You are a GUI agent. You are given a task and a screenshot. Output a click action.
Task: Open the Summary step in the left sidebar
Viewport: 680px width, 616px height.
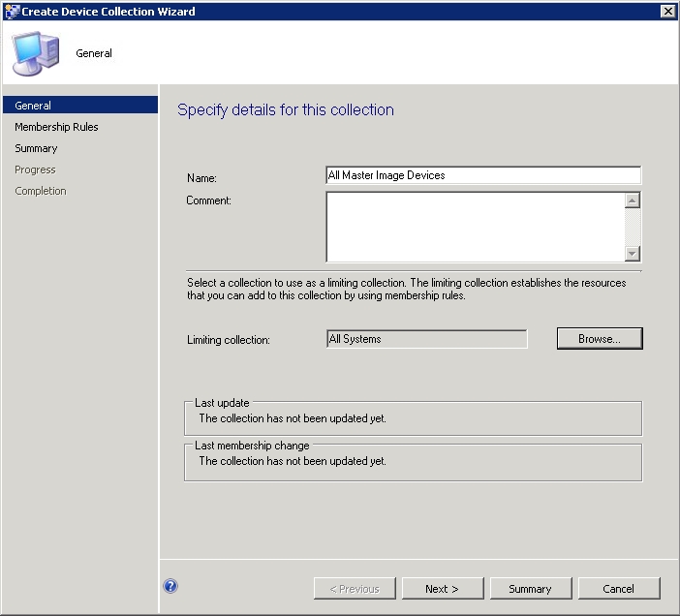(x=36, y=148)
